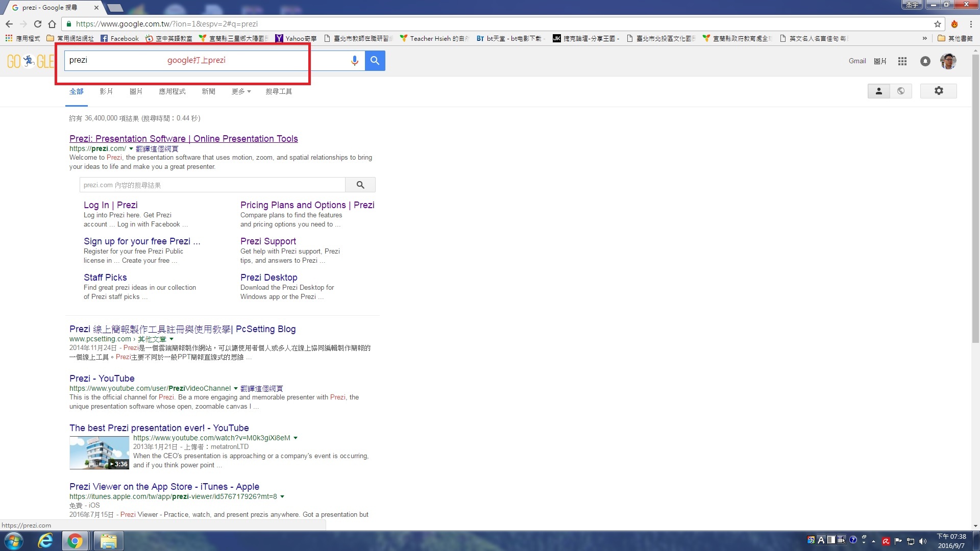Switch to private results person toggle
The image size is (980, 551).
[x=879, y=91]
